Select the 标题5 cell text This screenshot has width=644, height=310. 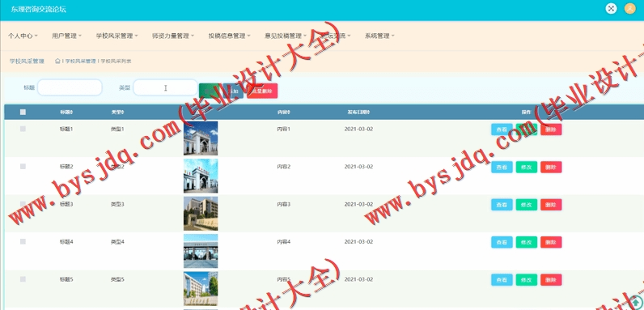[x=66, y=279]
